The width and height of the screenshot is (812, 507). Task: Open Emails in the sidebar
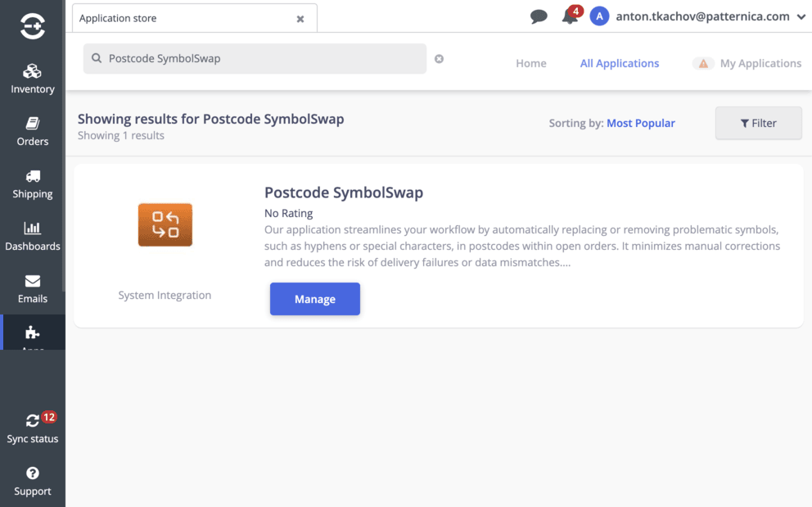pos(33,288)
